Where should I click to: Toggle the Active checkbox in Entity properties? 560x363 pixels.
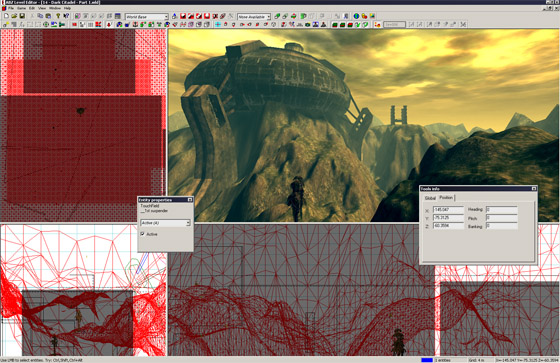[142, 234]
